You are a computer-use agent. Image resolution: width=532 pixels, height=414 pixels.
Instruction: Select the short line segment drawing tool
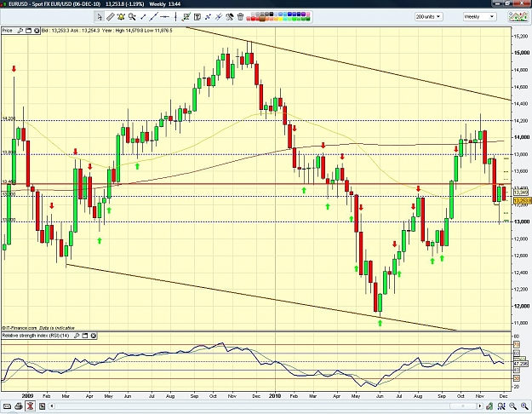click(143, 17)
